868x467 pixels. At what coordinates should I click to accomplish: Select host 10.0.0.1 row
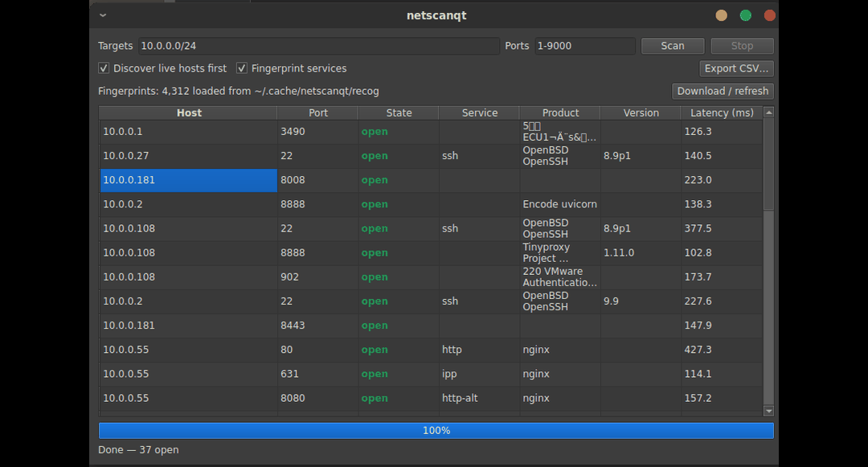[x=188, y=132]
